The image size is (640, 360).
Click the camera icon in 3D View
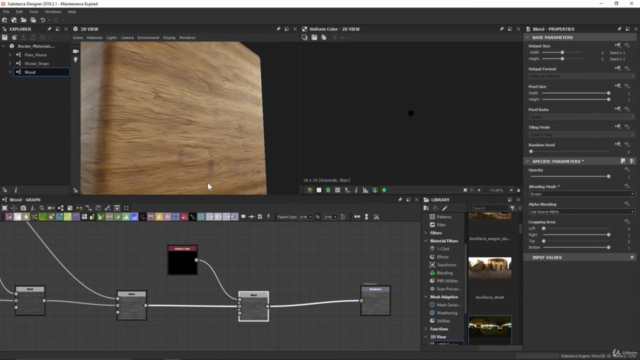(76, 51)
